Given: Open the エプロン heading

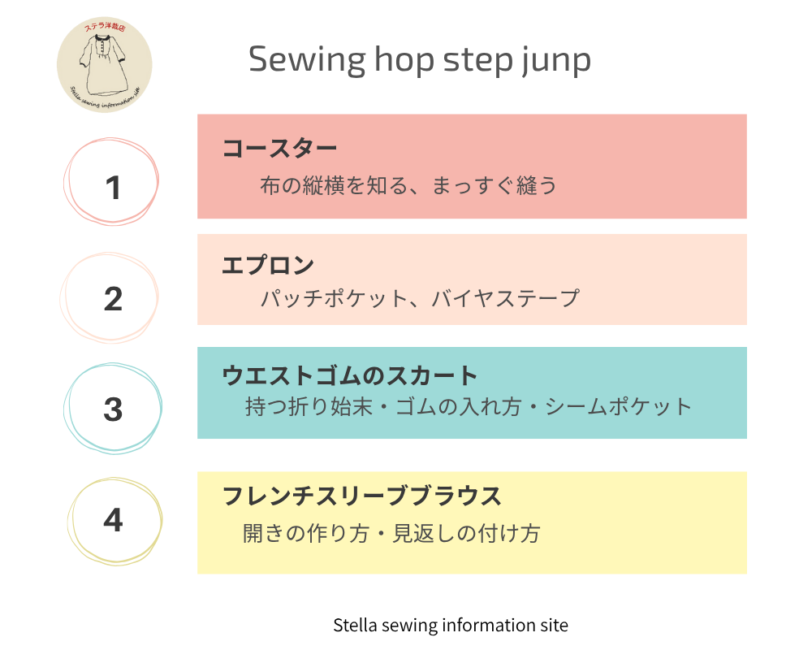Looking at the screenshot, I should point(268,265).
